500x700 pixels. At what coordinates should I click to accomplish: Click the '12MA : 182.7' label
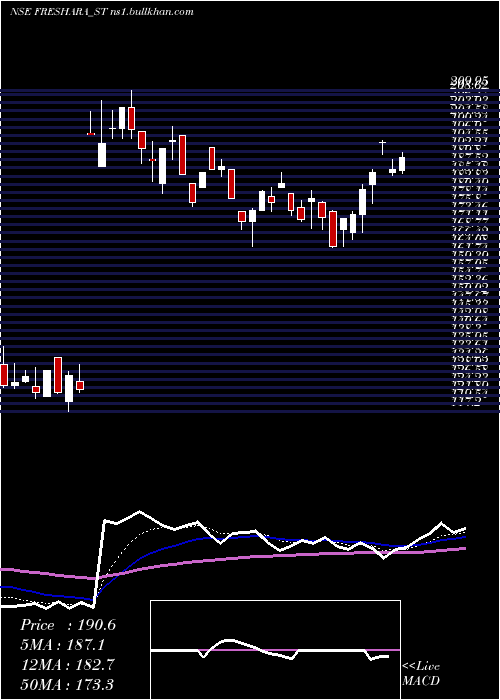click(67, 664)
